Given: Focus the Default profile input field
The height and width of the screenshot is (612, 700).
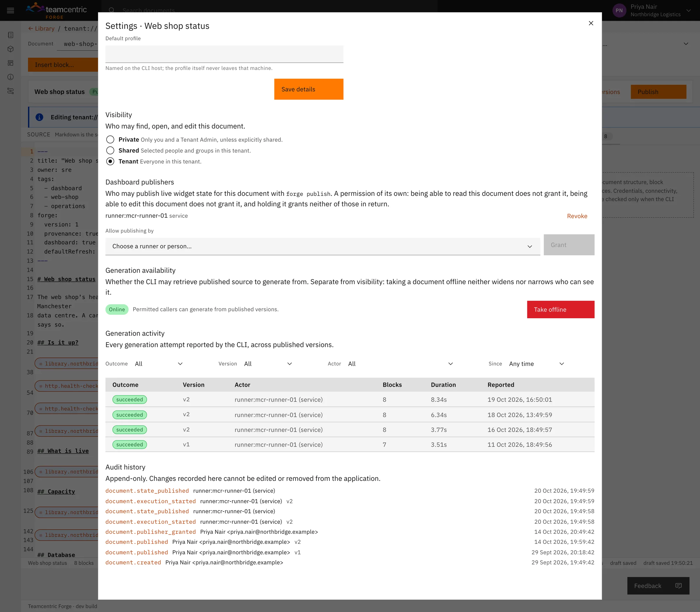Looking at the screenshot, I should 224,54.
